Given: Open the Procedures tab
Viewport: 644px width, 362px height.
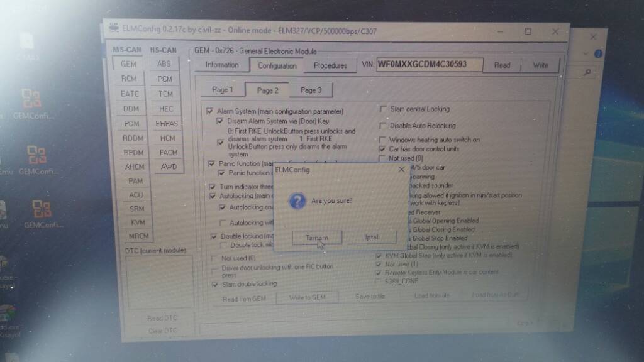Looking at the screenshot, I should pyautogui.click(x=330, y=65).
